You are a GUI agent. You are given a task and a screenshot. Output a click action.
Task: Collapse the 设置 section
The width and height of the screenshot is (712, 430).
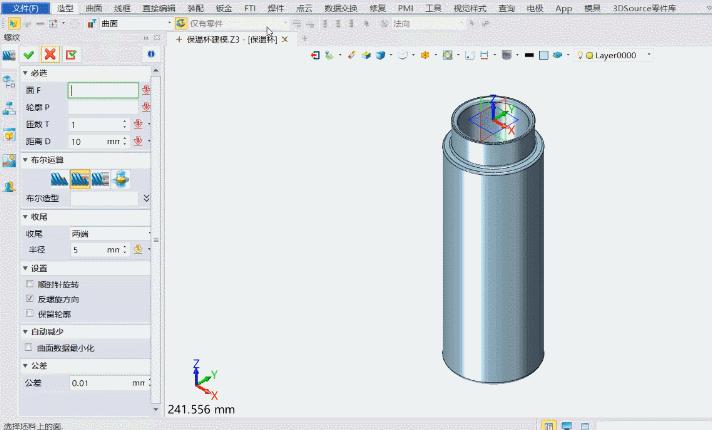pos(25,268)
